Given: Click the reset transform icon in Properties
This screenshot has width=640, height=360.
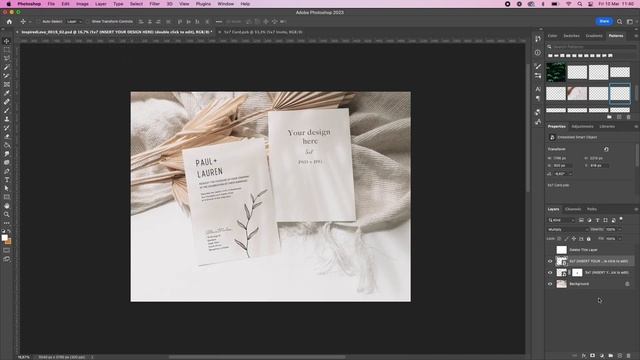Looking at the screenshot, I should coord(606,149).
